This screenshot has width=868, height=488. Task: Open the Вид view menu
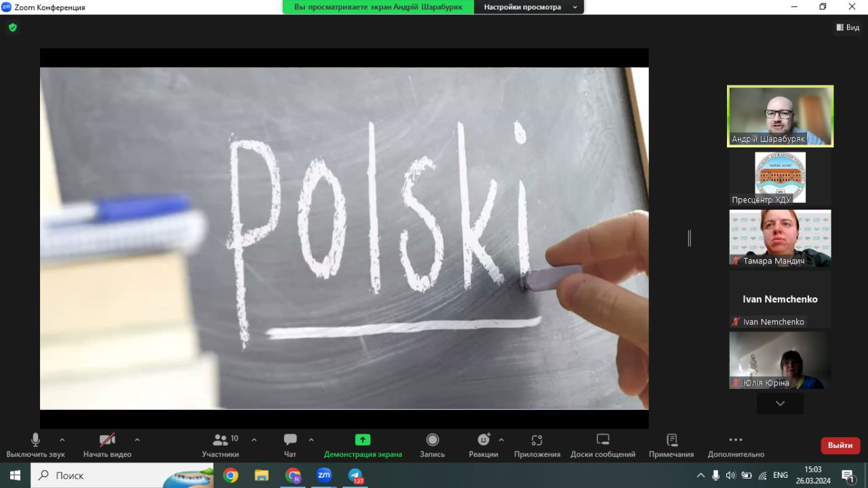pos(848,27)
